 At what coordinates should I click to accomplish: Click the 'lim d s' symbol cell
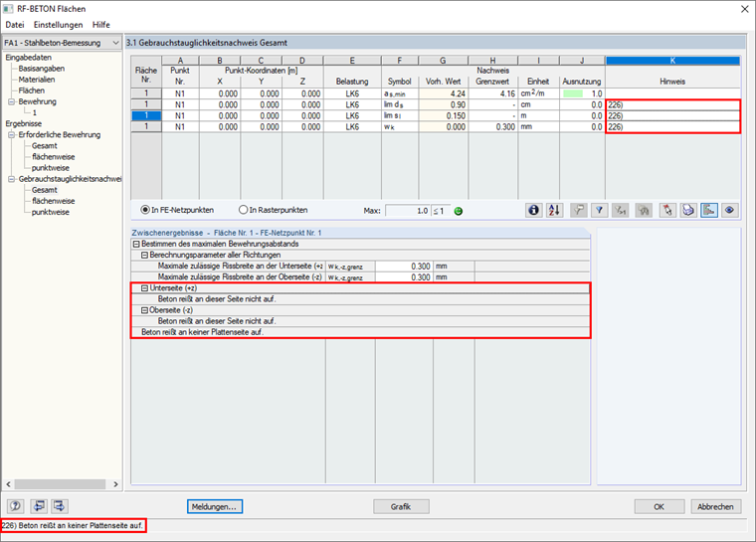click(400, 104)
